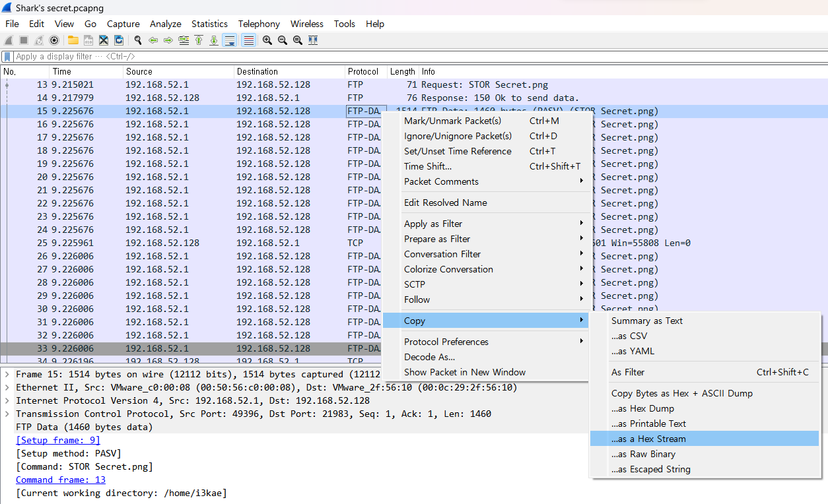Click the resize columns to content icon
Screen dimensions: 828x504
pyautogui.click(x=313, y=40)
